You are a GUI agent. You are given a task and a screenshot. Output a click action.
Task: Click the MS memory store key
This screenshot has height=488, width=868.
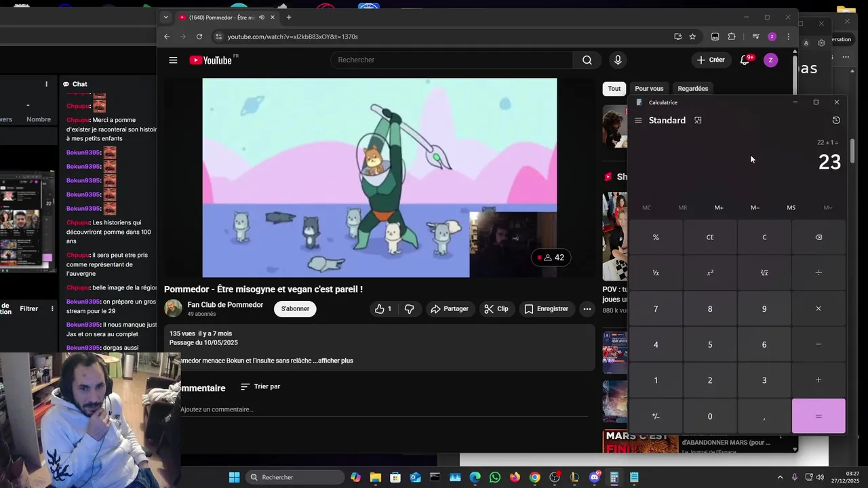coord(791,208)
